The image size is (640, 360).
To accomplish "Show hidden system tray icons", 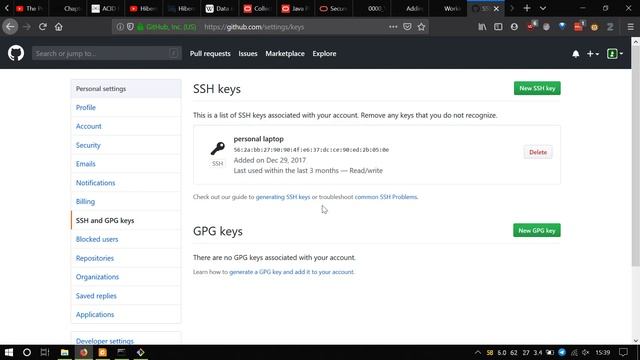I will [x=478, y=352].
